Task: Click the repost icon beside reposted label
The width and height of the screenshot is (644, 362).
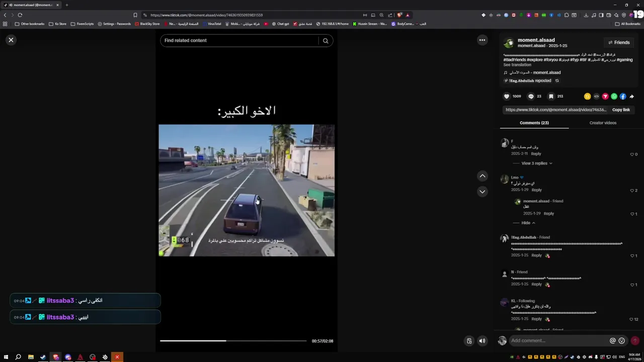Action: pyautogui.click(x=556, y=80)
